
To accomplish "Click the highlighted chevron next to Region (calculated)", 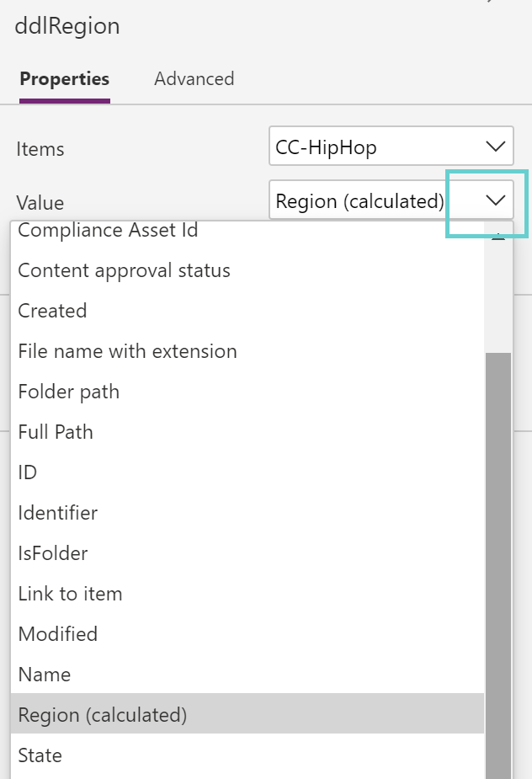I will [x=491, y=200].
